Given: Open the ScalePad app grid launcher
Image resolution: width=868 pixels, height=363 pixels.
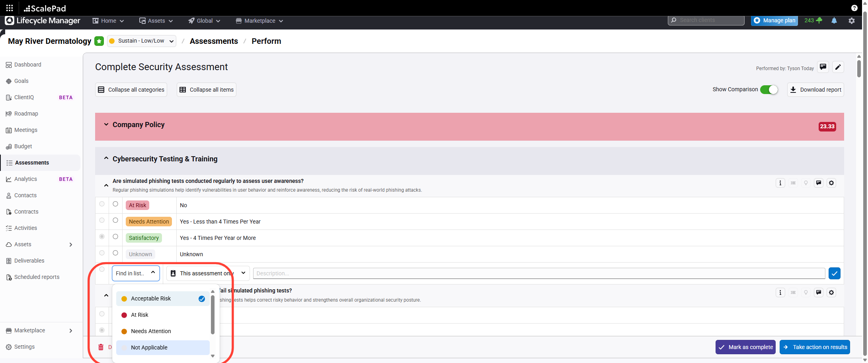Looking at the screenshot, I should (x=10, y=8).
